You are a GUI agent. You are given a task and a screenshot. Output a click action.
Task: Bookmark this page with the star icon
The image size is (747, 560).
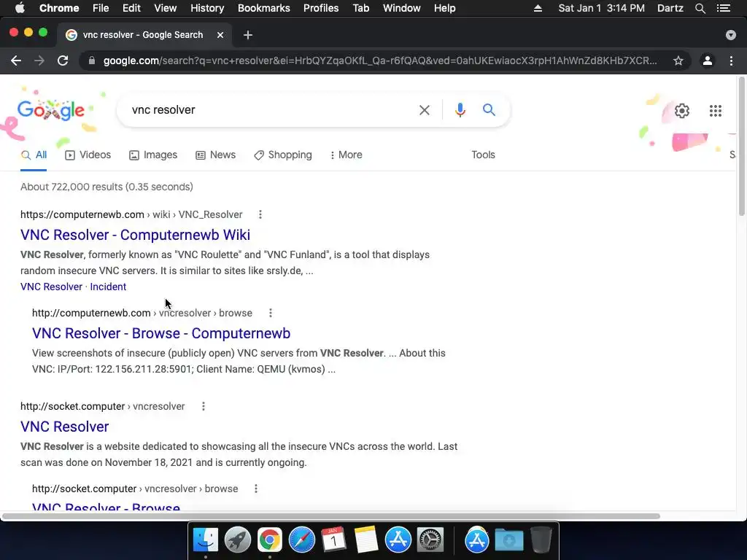(x=678, y=61)
